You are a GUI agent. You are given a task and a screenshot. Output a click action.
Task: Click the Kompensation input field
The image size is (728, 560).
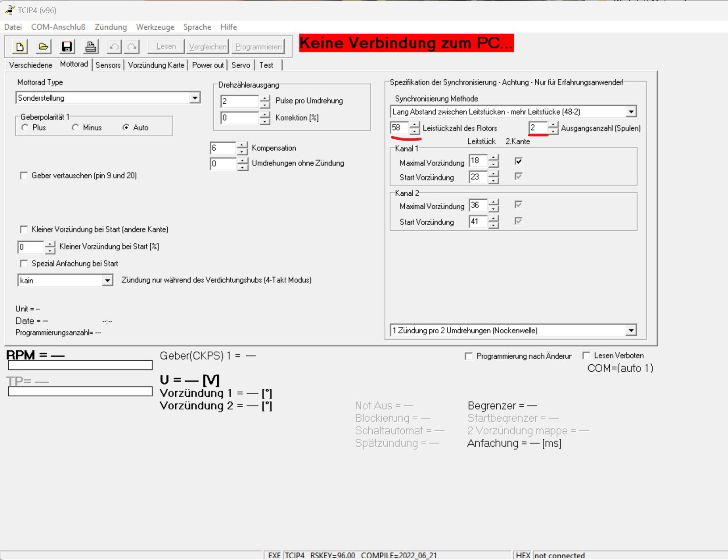coord(223,148)
